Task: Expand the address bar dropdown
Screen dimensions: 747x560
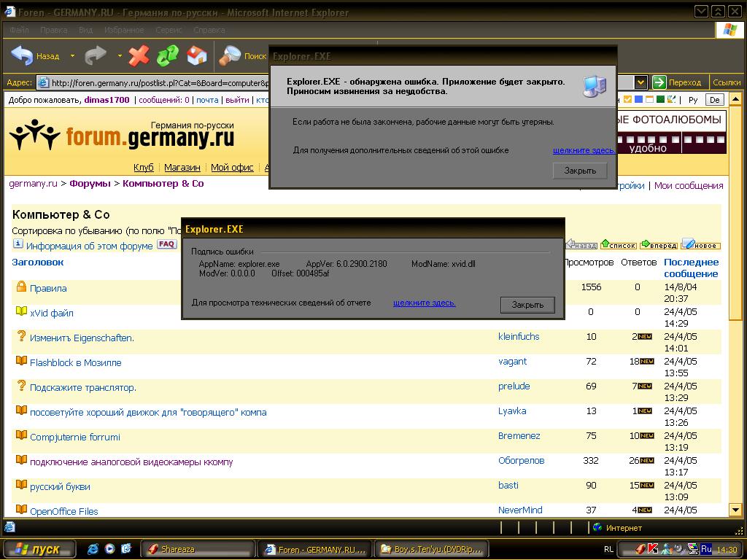Action: 641,82
